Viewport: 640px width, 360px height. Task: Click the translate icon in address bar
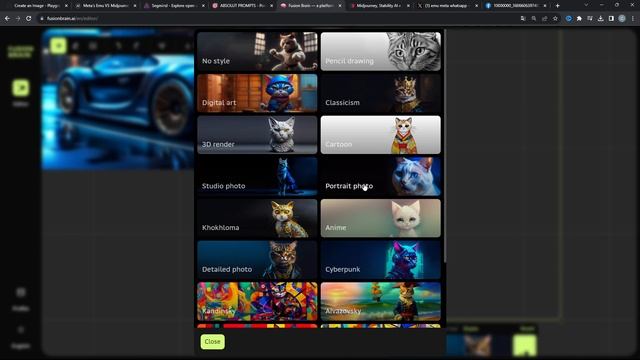pyautogui.click(x=523, y=18)
